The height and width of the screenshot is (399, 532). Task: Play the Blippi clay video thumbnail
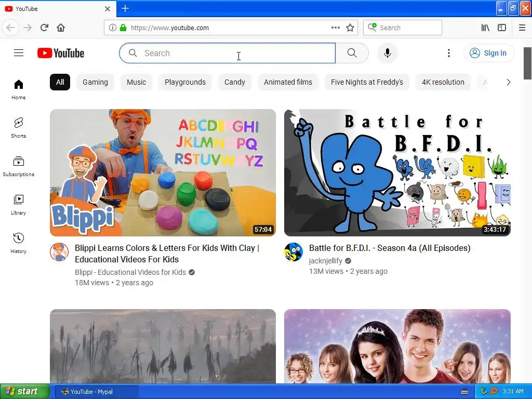pyautogui.click(x=163, y=172)
